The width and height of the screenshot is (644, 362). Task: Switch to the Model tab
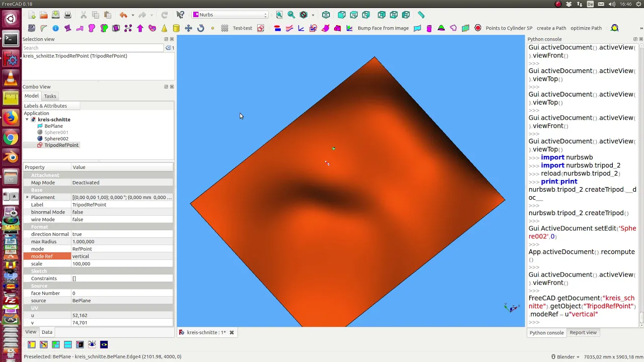pyautogui.click(x=31, y=96)
